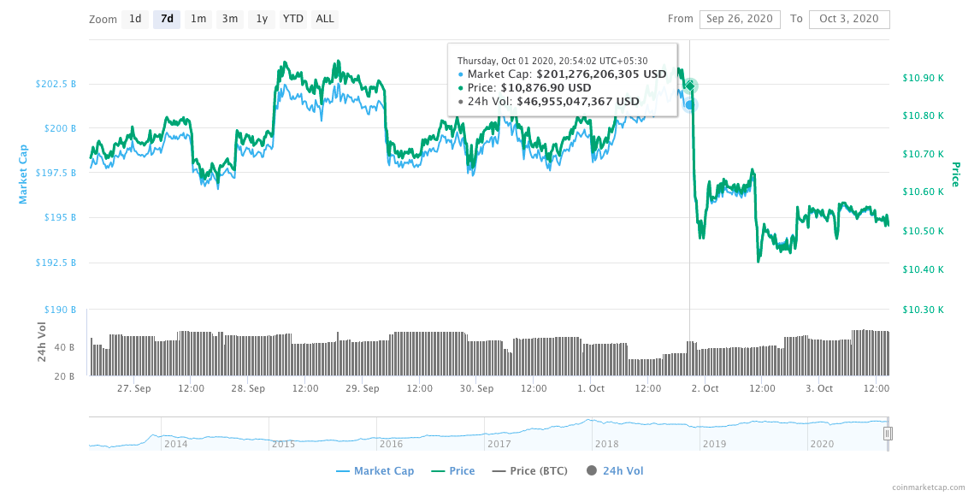Click the $202.5 B axis label
The width and height of the screenshot is (980, 502).
(x=56, y=84)
